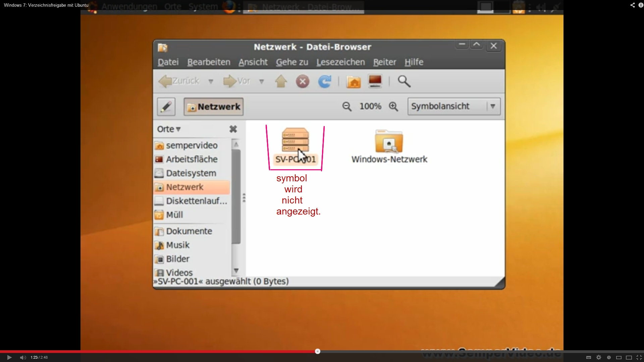
Task: Click the Netzwerk path bar button
Action: click(214, 107)
